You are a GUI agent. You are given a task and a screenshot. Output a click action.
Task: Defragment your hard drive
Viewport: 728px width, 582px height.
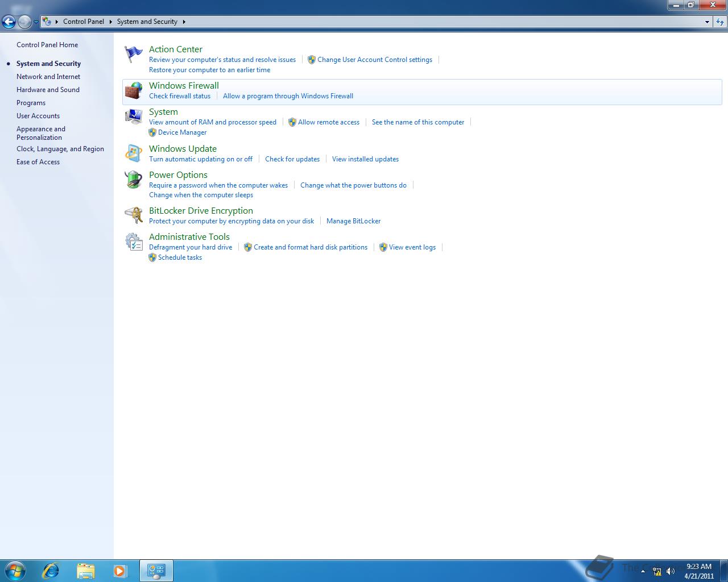(x=191, y=247)
